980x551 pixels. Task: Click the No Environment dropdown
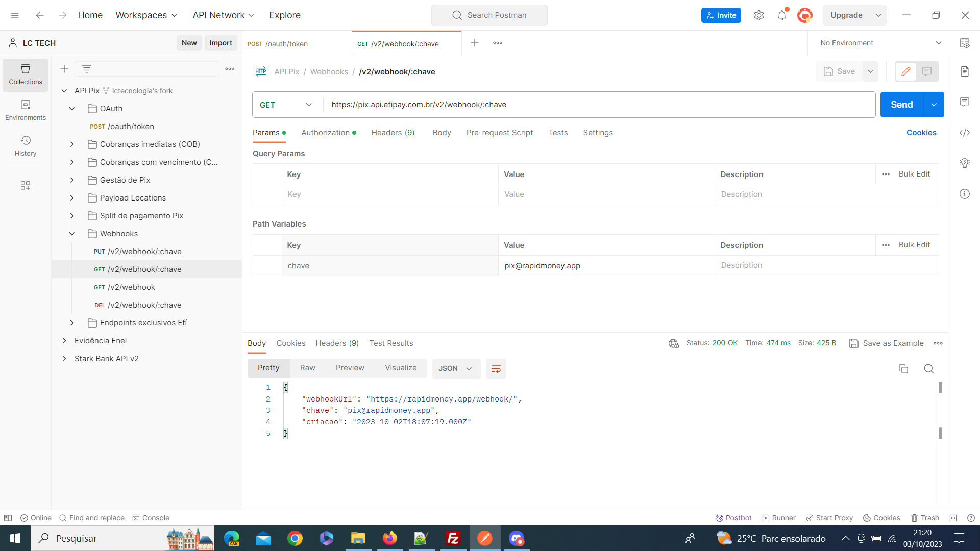click(x=880, y=43)
